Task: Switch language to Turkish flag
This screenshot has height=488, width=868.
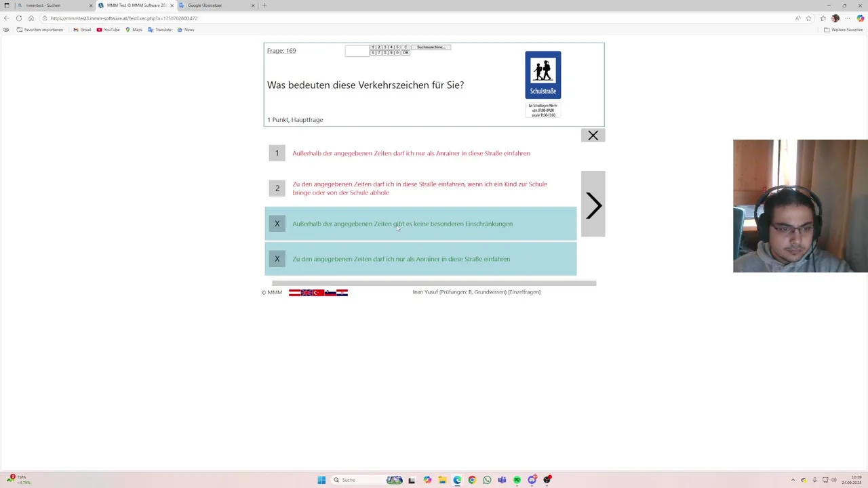Action: tap(319, 293)
